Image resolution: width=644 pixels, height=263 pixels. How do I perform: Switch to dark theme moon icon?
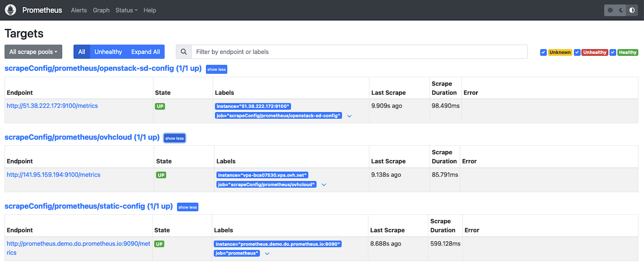[x=621, y=10]
